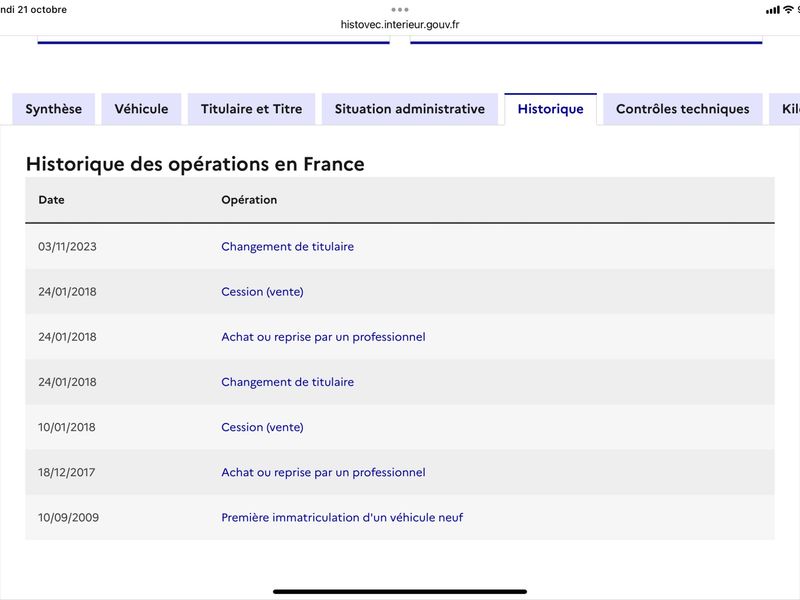Open the Synthèse tab
Image resolution: width=800 pixels, height=600 pixels.
coord(54,109)
